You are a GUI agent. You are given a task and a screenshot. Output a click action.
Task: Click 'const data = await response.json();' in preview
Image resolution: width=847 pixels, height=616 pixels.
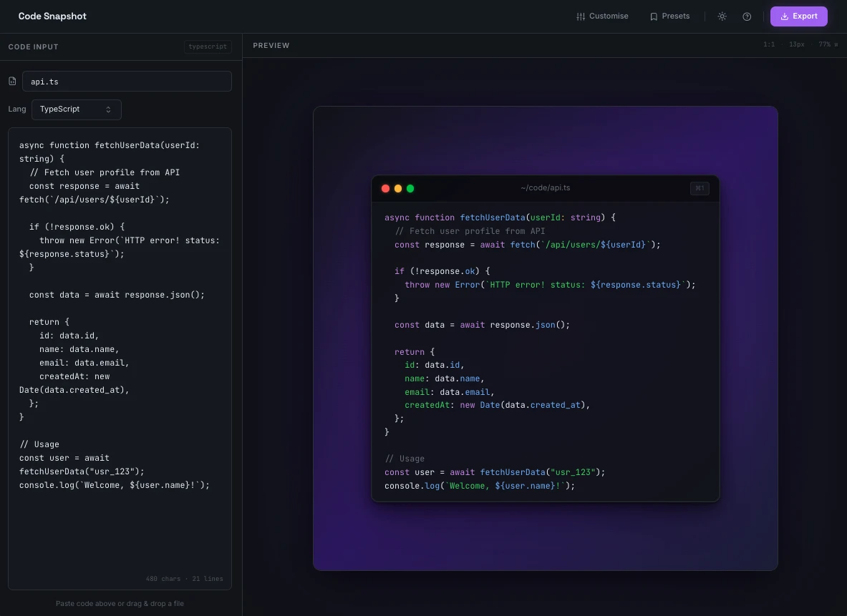(483, 325)
